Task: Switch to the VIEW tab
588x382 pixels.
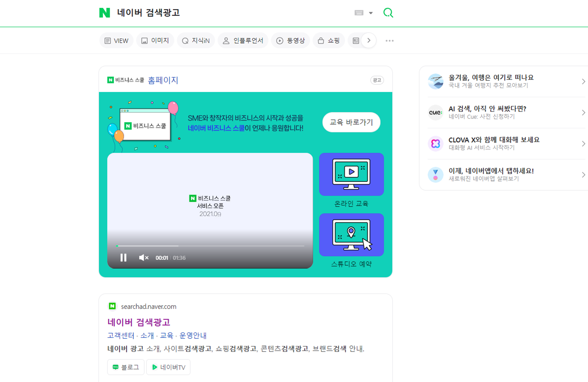Action: (116, 41)
